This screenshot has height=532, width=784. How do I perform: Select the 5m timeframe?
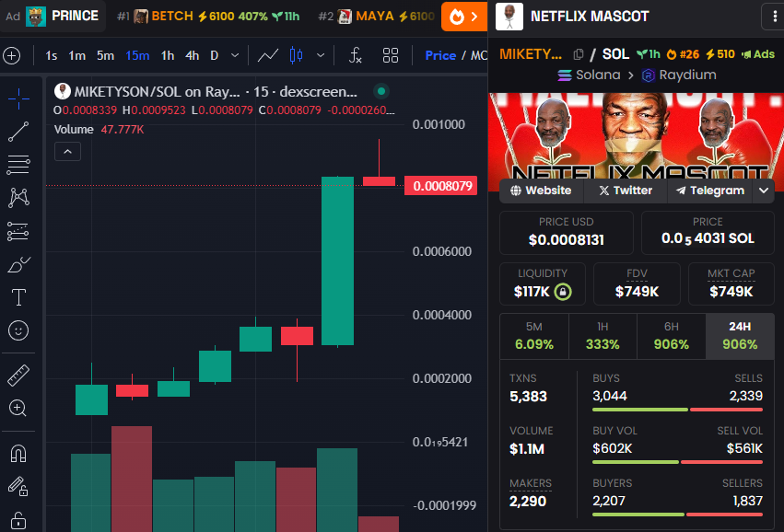point(105,55)
